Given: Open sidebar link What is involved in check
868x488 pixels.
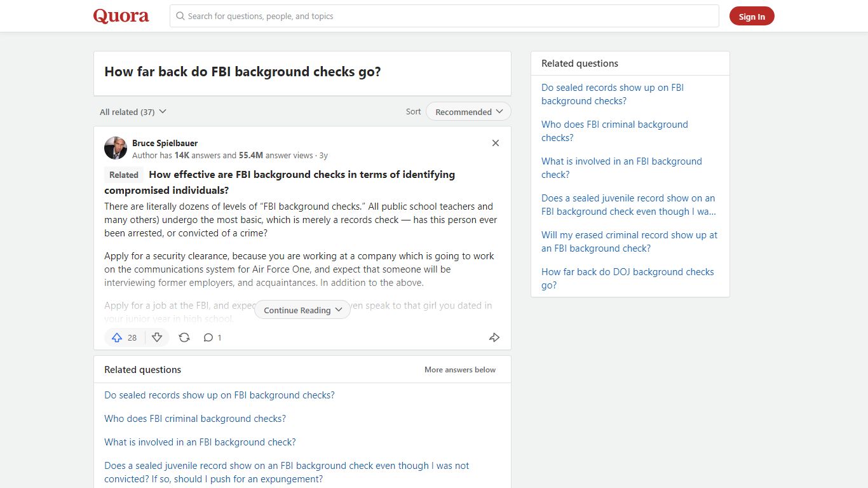Looking at the screenshot, I should click(621, 168).
